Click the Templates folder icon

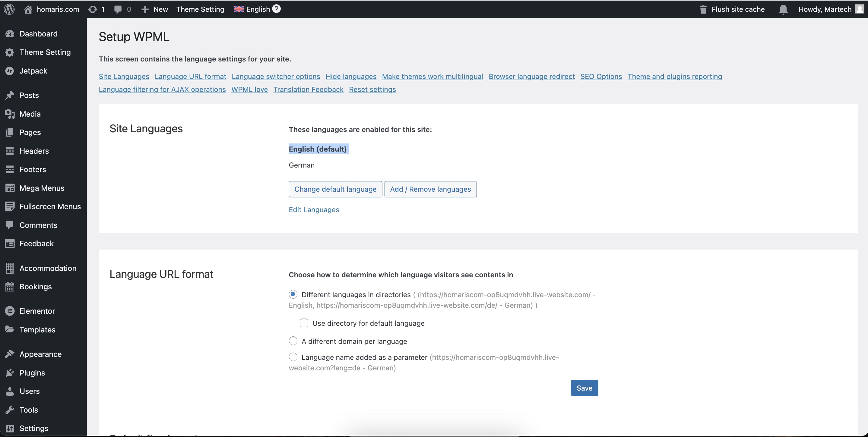pyautogui.click(x=10, y=329)
